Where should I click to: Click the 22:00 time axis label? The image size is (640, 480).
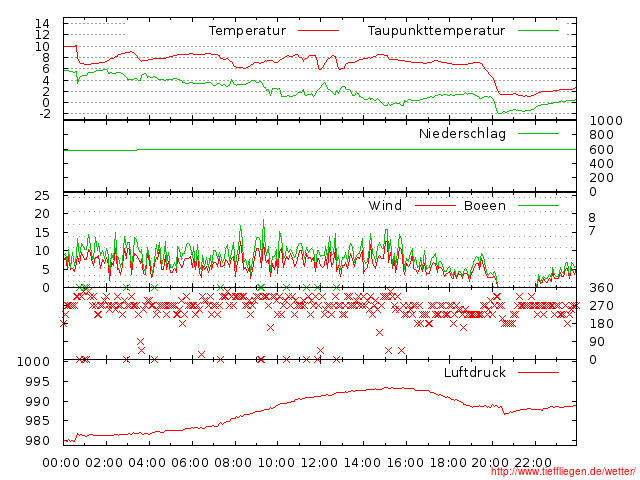point(532,463)
